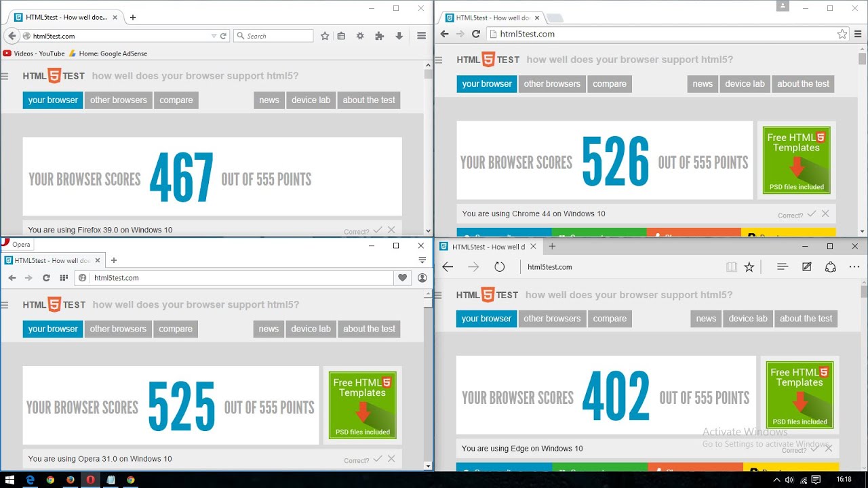Viewport: 868px width, 488px height.
Task: Open Opera's main menu button
Action: point(16,244)
